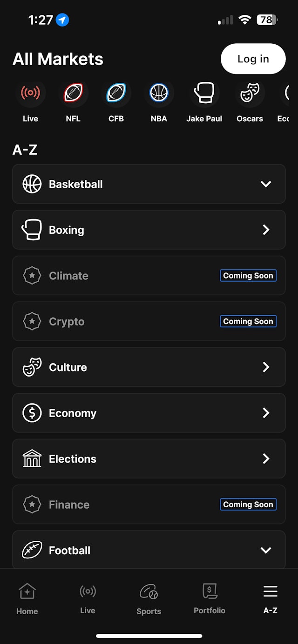
Task: Open the Oscars theater masks icon
Action: coord(250,93)
